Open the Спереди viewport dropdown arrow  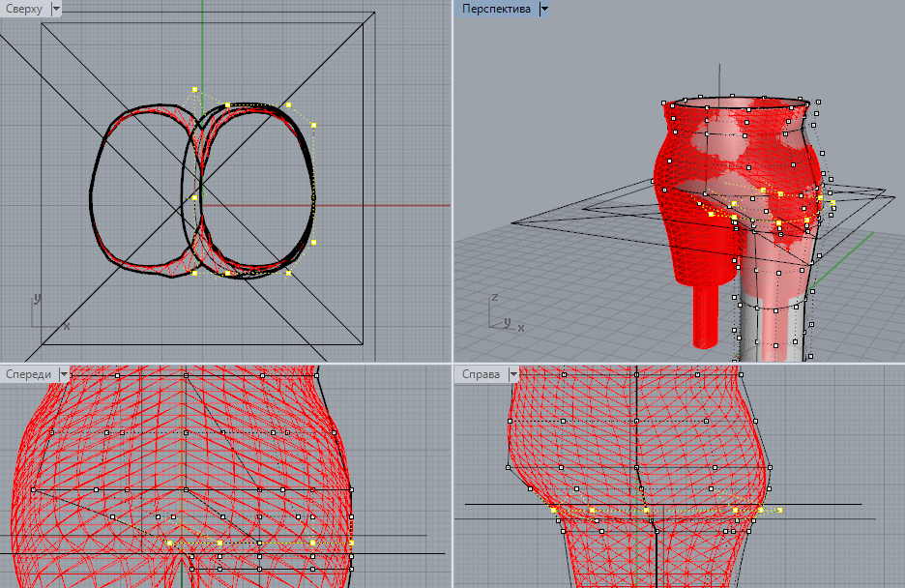coord(64,374)
